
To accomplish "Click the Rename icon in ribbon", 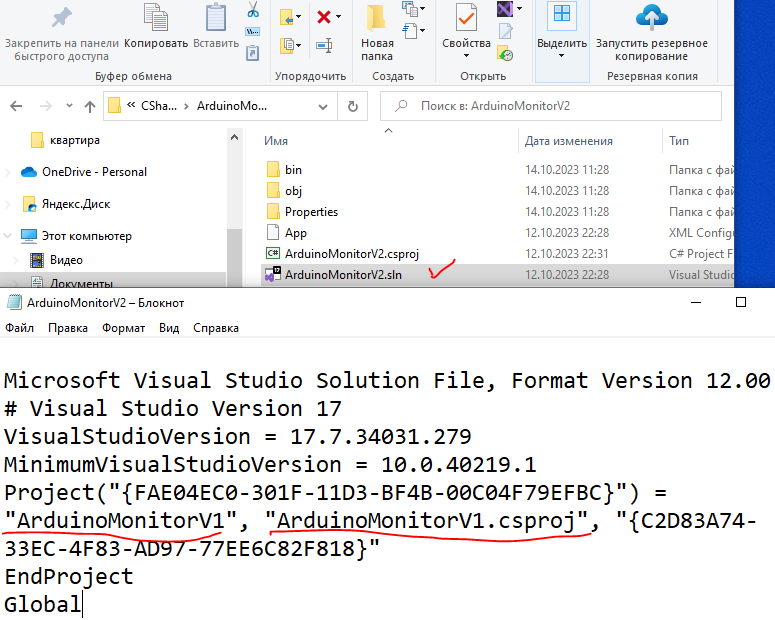I will pyautogui.click(x=324, y=45).
